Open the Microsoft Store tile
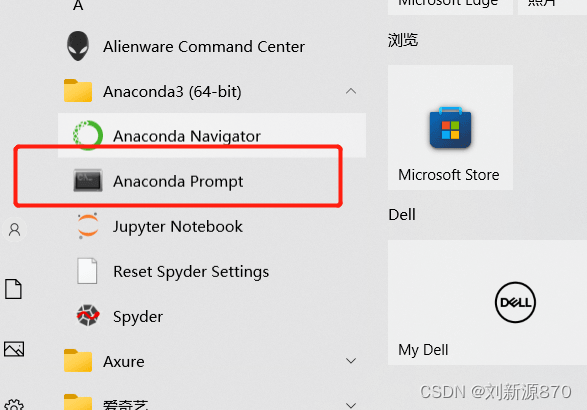 [450, 127]
